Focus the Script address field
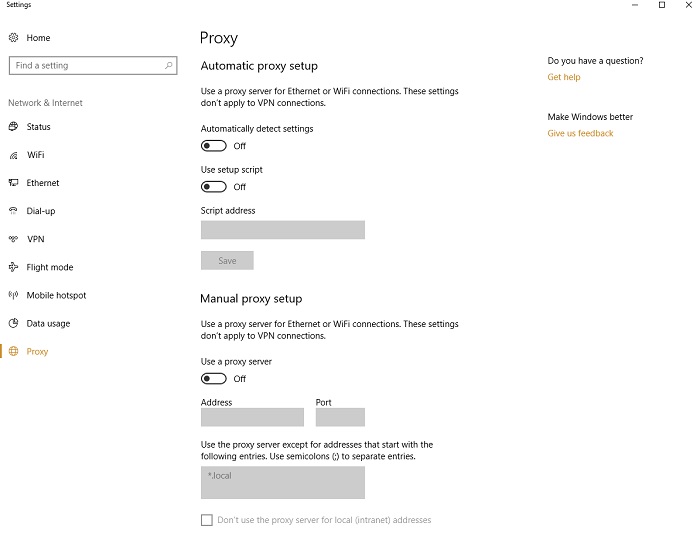The height and width of the screenshot is (533, 700). (x=283, y=230)
